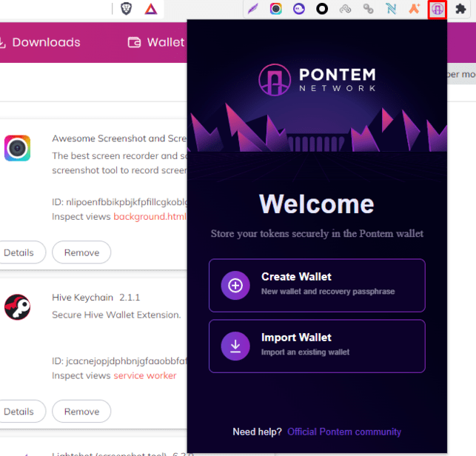Click the Brave Rewards triangle icon

coord(151,9)
